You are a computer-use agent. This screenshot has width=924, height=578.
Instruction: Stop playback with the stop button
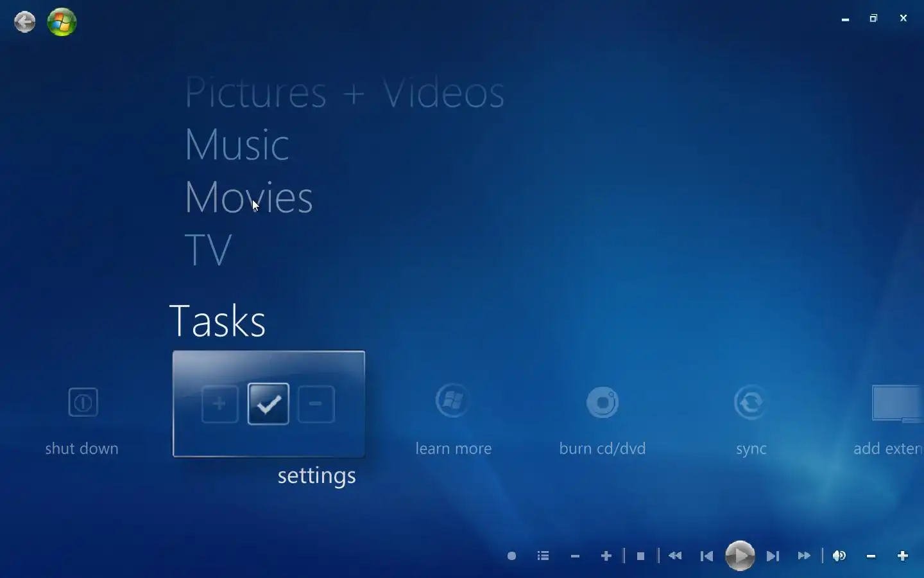(x=640, y=556)
